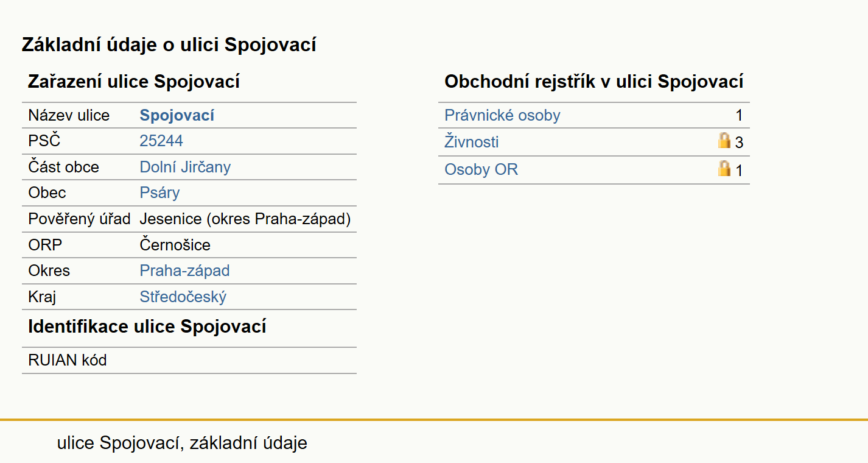Click the count 1 beside Právnické osoby
The image size is (868, 463).
tap(739, 116)
